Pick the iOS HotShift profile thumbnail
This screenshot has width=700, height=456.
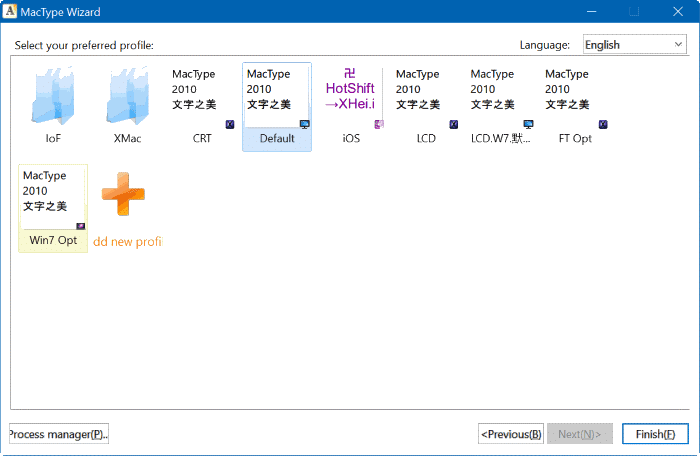click(x=351, y=97)
